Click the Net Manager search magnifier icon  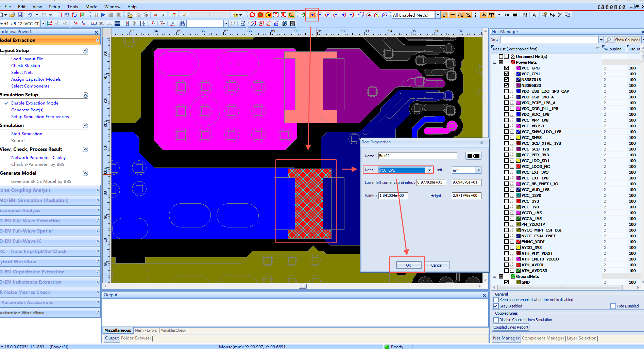609,40
